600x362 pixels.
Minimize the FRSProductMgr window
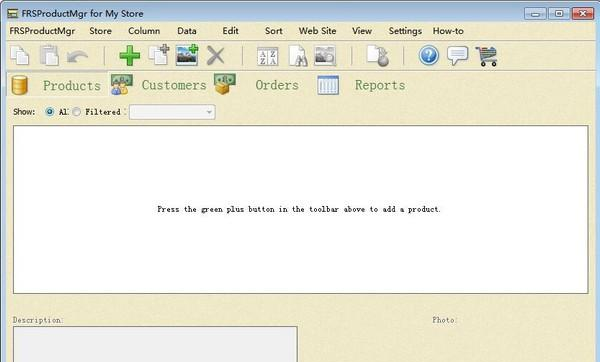pos(535,14)
